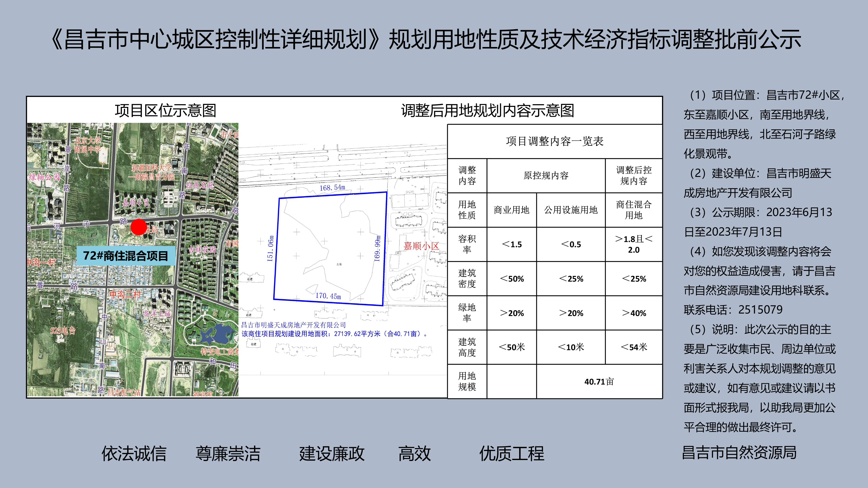Click the 依法诚信 slogan at bottom
The width and height of the screenshot is (868, 488).
point(134,453)
